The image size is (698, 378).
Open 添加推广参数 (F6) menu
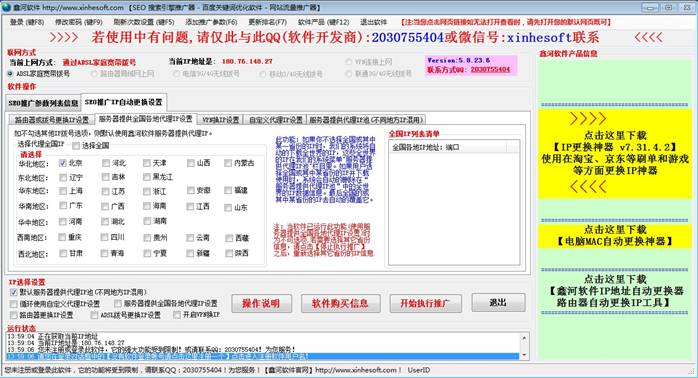coord(211,22)
